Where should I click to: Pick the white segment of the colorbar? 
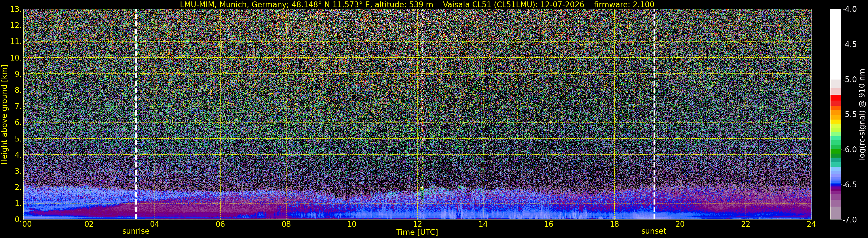(836, 44)
